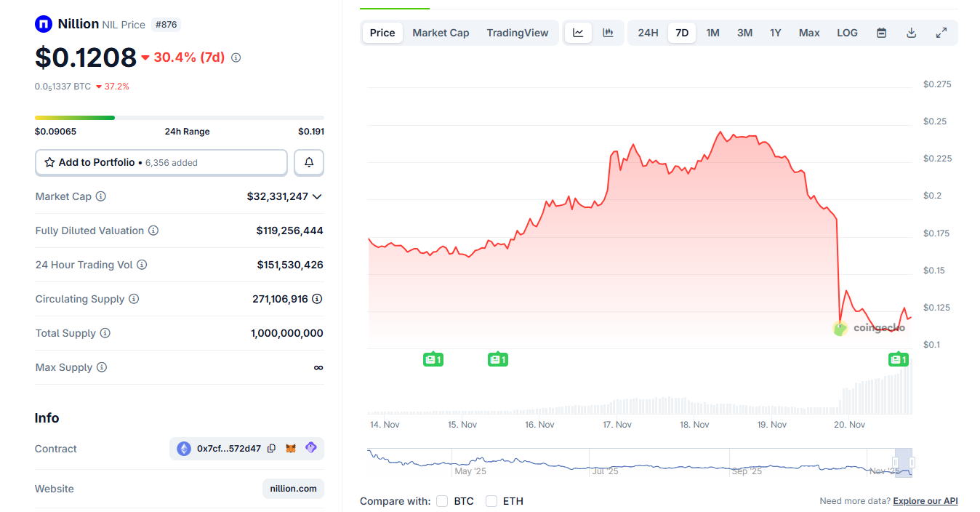Image resolution: width=980 pixels, height=512 pixels.
Task: Click the Phantom wallet icon beside contract
Action: click(310, 448)
